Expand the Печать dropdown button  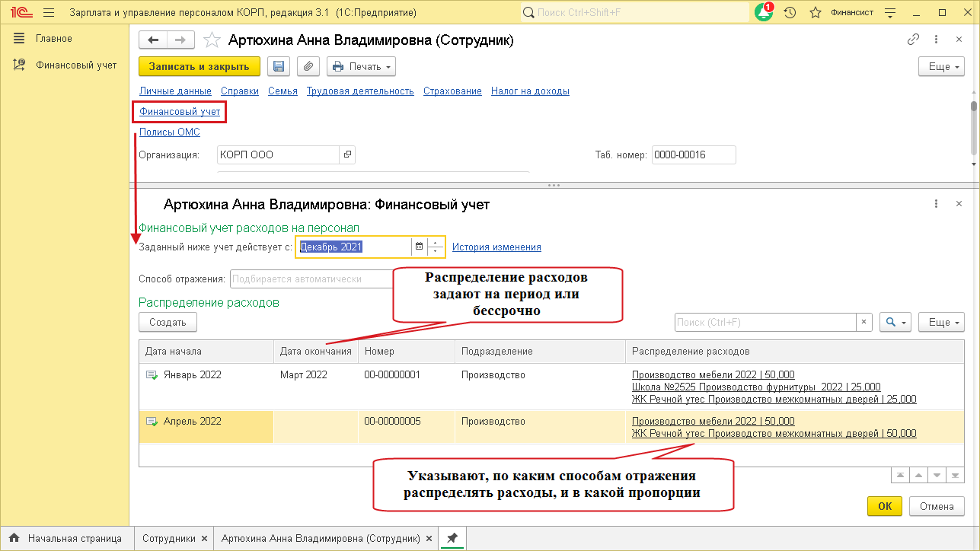[362, 66]
